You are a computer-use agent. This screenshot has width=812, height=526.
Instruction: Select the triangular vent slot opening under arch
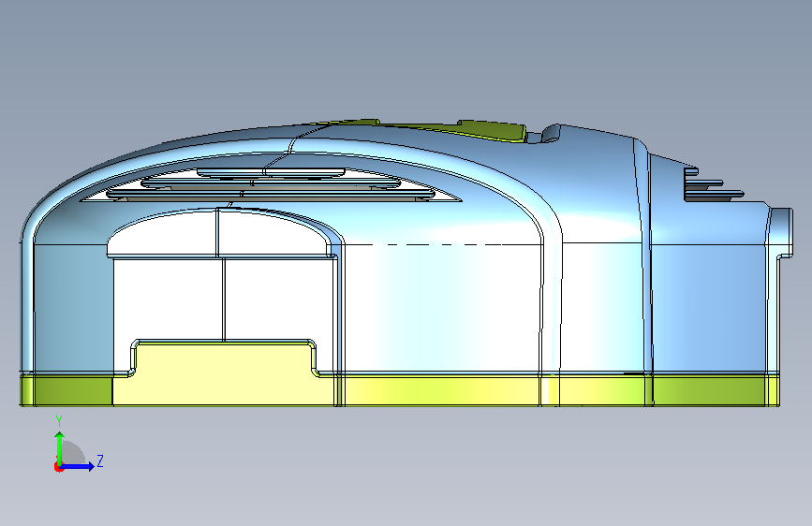271,184
